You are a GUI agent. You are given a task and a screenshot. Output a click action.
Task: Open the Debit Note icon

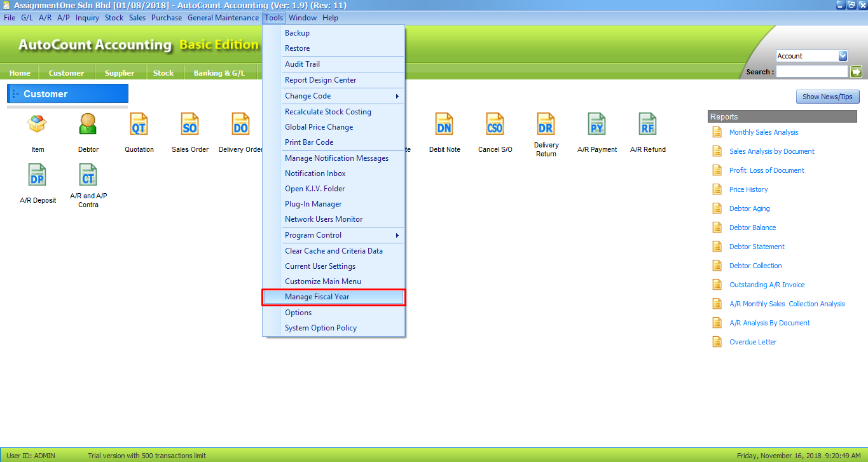coord(444,124)
